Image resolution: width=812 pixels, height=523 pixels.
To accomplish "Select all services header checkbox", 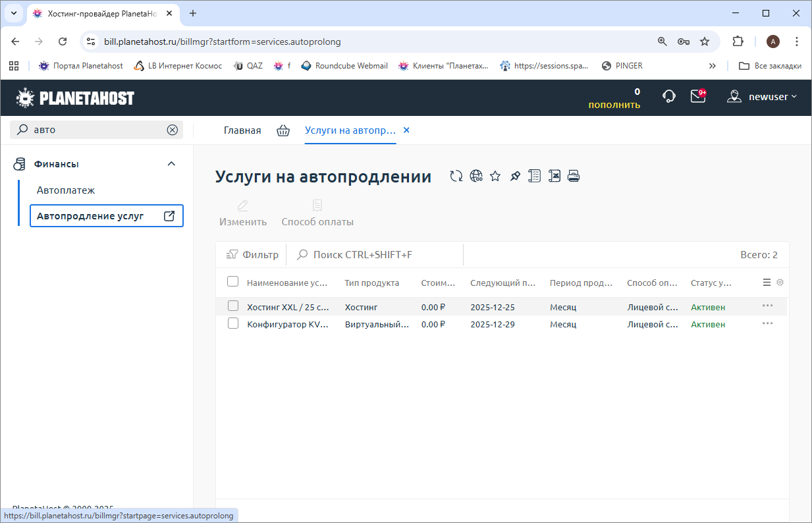I will (x=232, y=282).
